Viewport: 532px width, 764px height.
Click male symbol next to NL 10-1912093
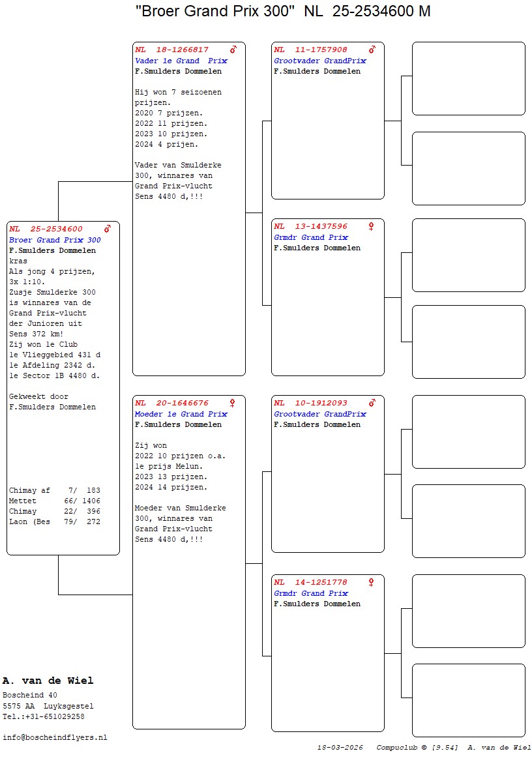click(372, 403)
